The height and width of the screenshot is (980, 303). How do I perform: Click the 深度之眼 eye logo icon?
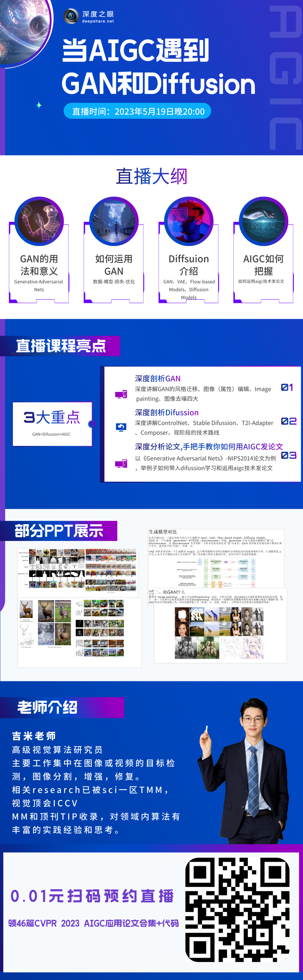click(71, 16)
